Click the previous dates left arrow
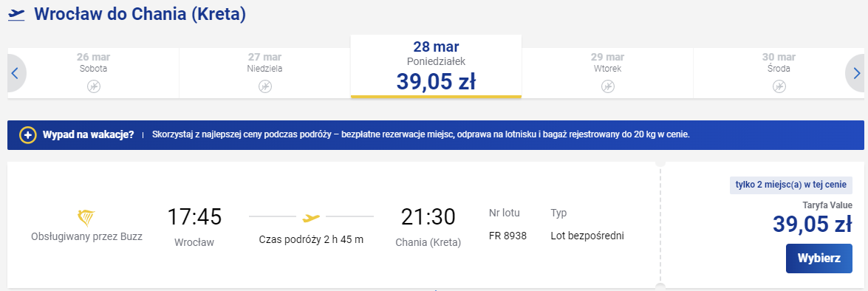The image size is (868, 291). [16, 73]
